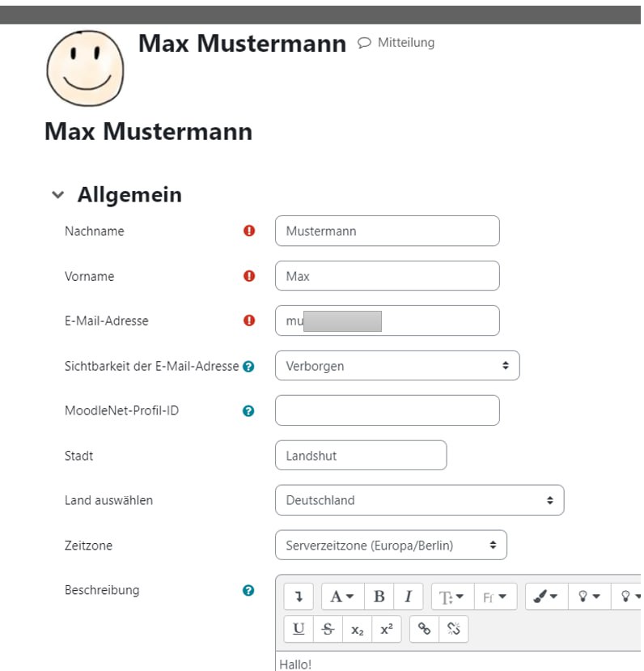Toggle italic formatting in the description editor
Screen dimensions: 644x671
coord(408,597)
